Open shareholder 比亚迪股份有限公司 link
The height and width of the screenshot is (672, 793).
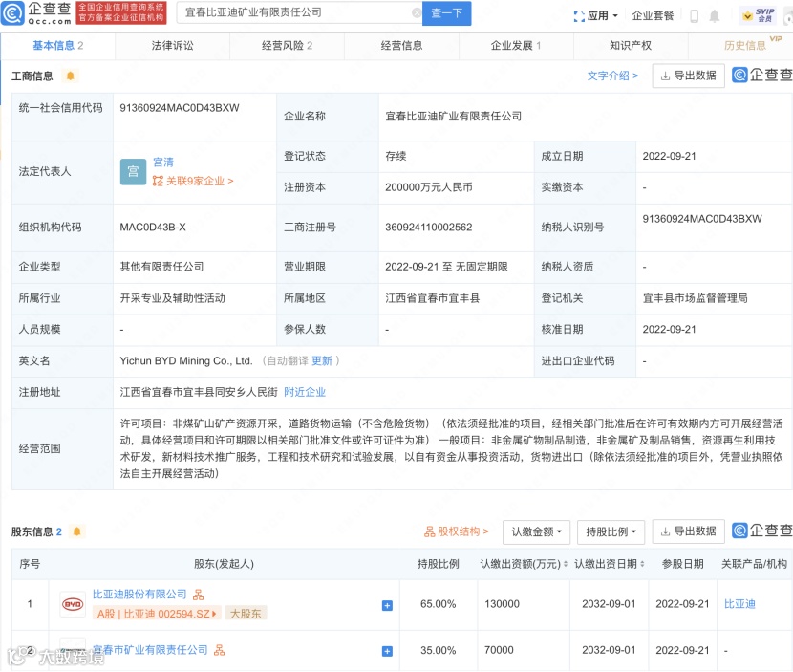point(139,595)
